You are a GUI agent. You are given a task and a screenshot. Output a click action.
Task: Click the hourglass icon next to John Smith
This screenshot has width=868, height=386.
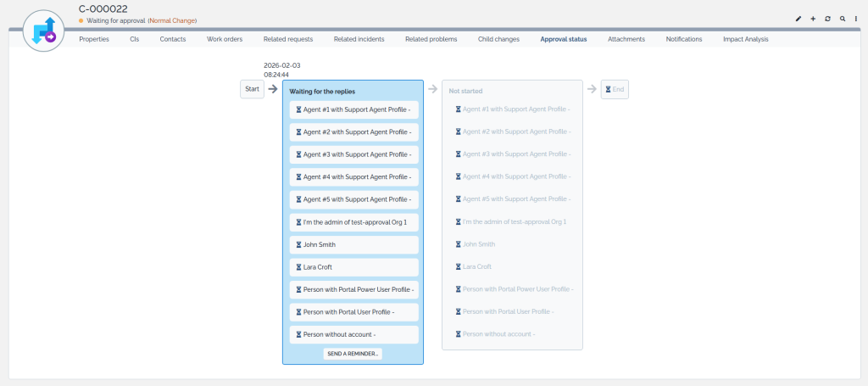coord(298,244)
